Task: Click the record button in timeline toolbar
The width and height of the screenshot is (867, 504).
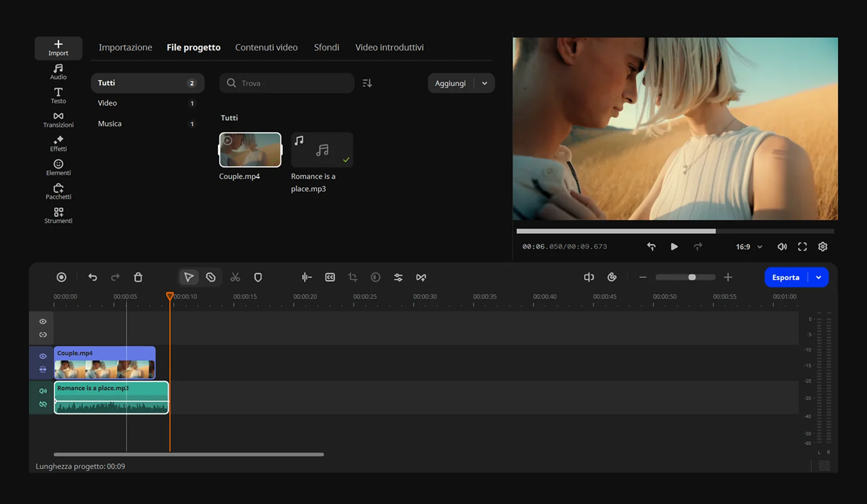Action: tap(61, 277)
